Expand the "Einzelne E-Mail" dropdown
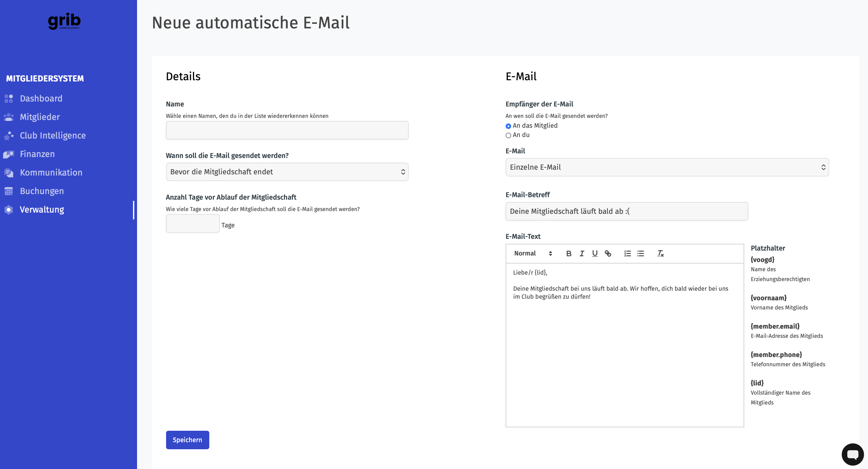The height and width of the screenshot is (469, 868). point(667,168)
